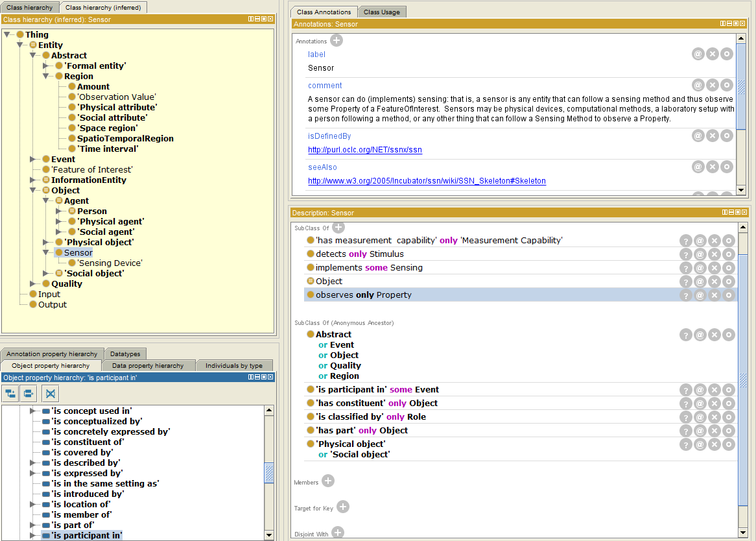Click the add sibling property icon
756x541 pixels.
click(x=29, y=393)
